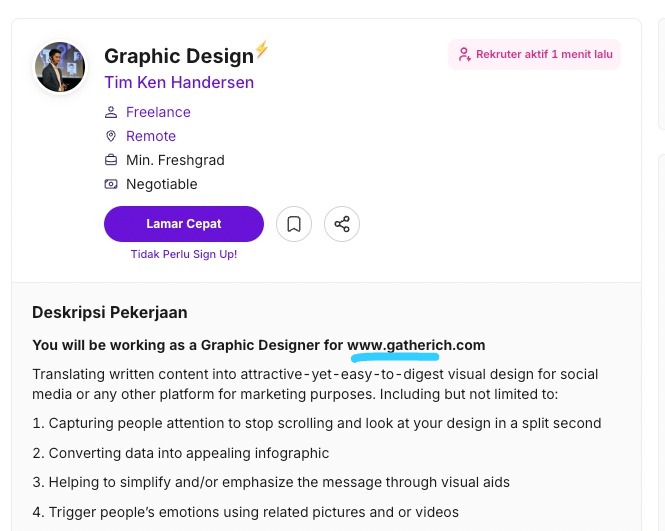
Task: Click the Rekruter aktif 1 menit lalu badge
Action: 535,55
